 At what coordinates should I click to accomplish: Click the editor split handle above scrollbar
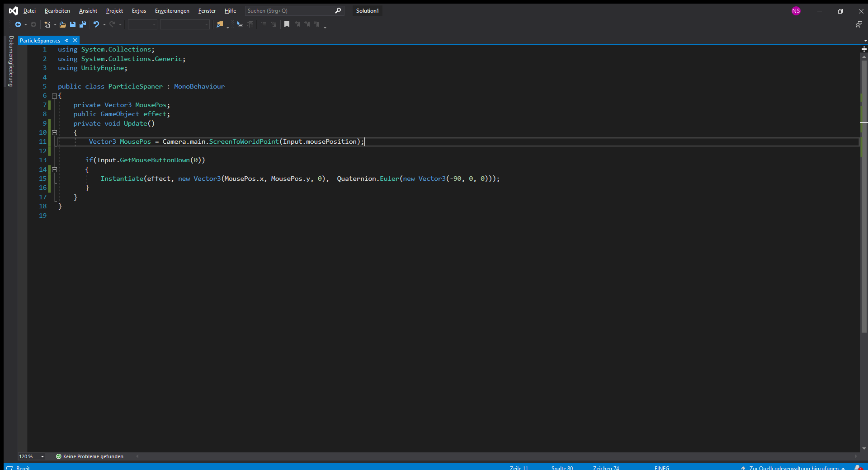coord(864,49)
